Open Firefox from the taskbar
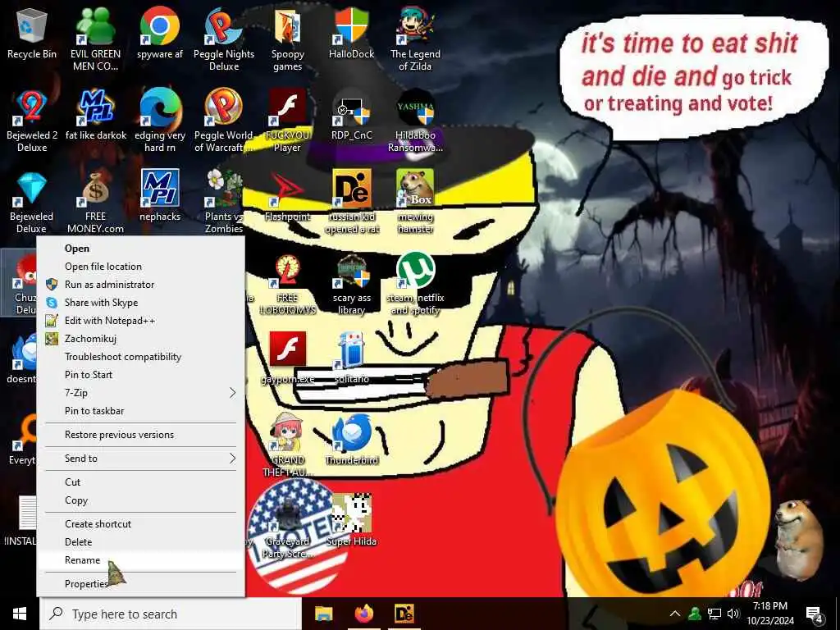The image size is (840, 630). click(x=363, y=614)
